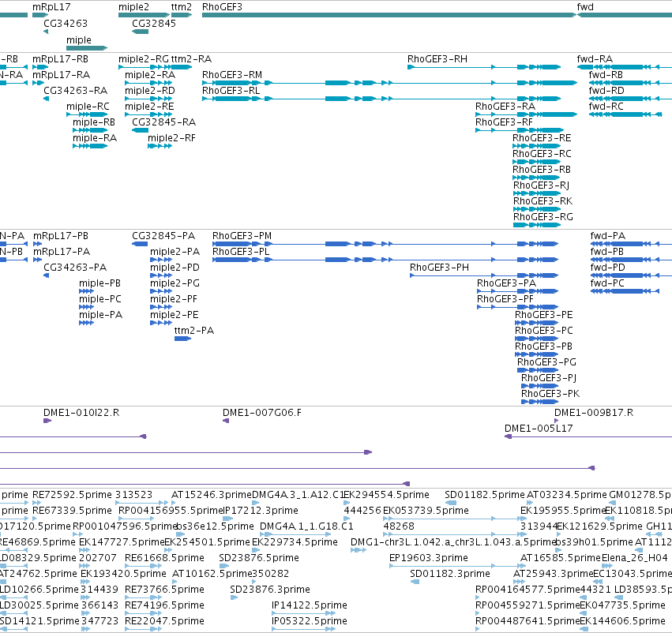Open the miple2-RF transcript label
Image resolution: width=672 pixels, height=633 pixels.
171,138
